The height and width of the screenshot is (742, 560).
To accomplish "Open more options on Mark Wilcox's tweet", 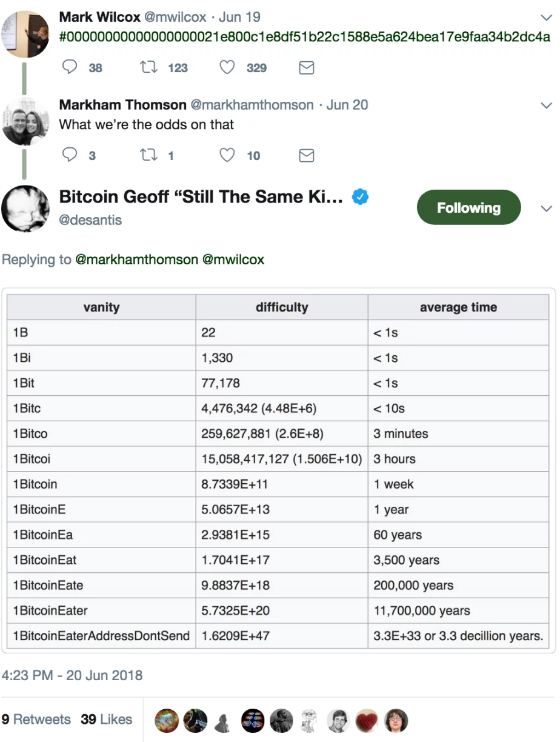I will click(x=546, y=18).
